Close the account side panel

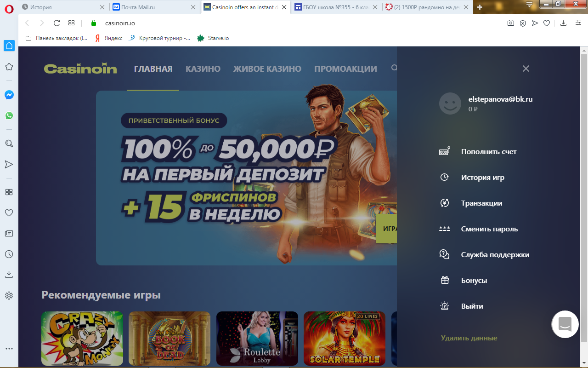click(526, 69)
